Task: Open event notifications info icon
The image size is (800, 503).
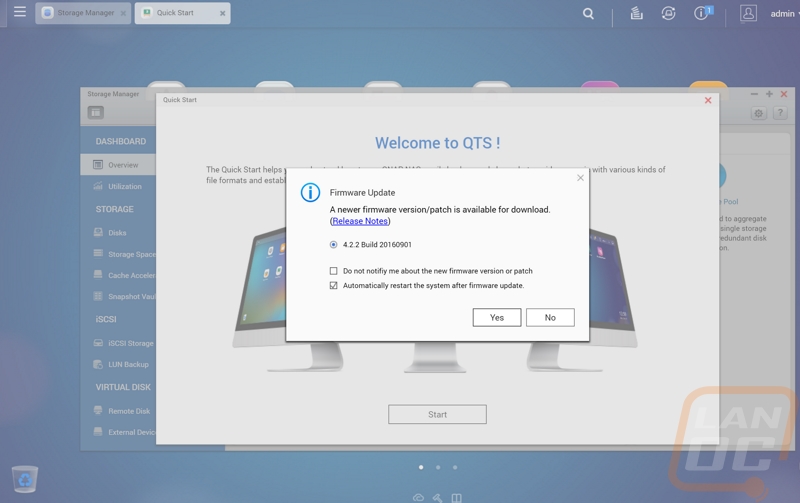Action: coord(703,13)
